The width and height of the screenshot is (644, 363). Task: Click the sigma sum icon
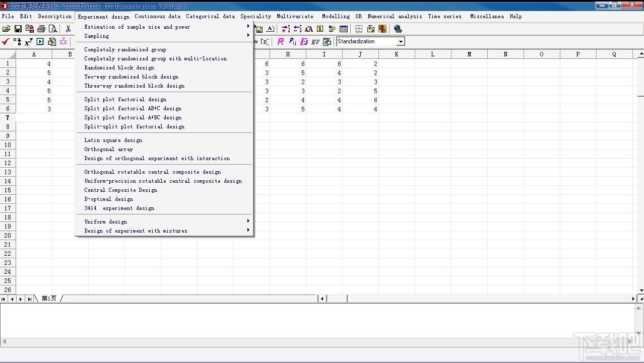pos(370,29)
